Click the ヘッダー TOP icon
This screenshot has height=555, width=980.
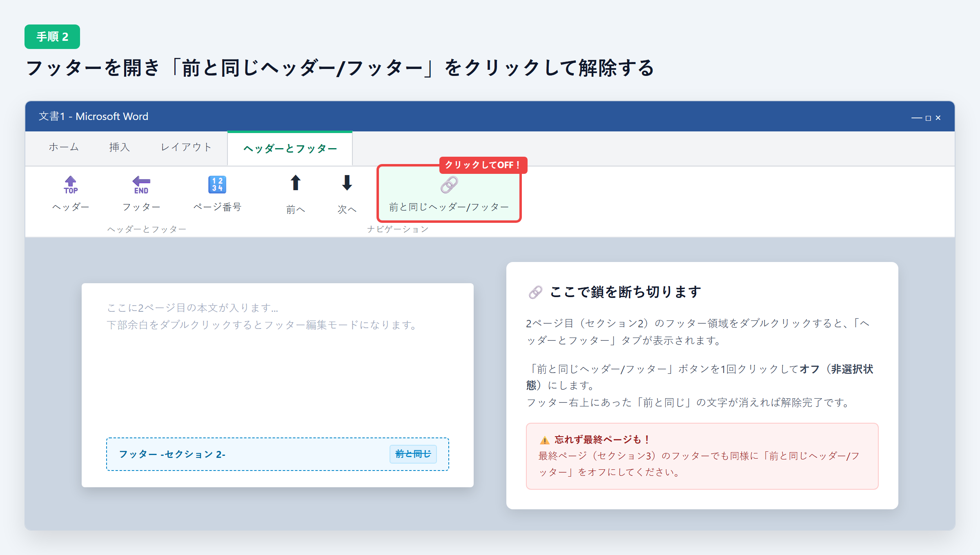point(71,185)
